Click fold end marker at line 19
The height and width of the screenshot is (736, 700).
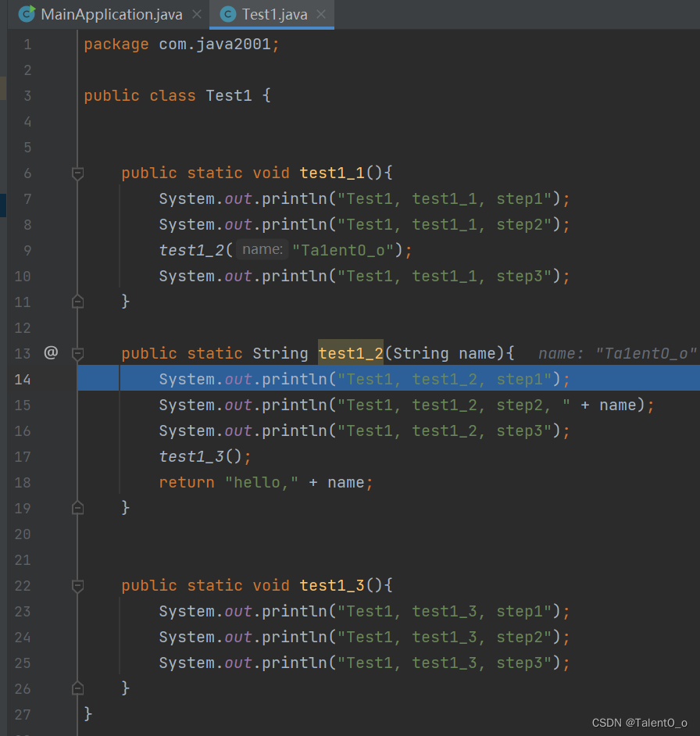click(x=78, y=508)
